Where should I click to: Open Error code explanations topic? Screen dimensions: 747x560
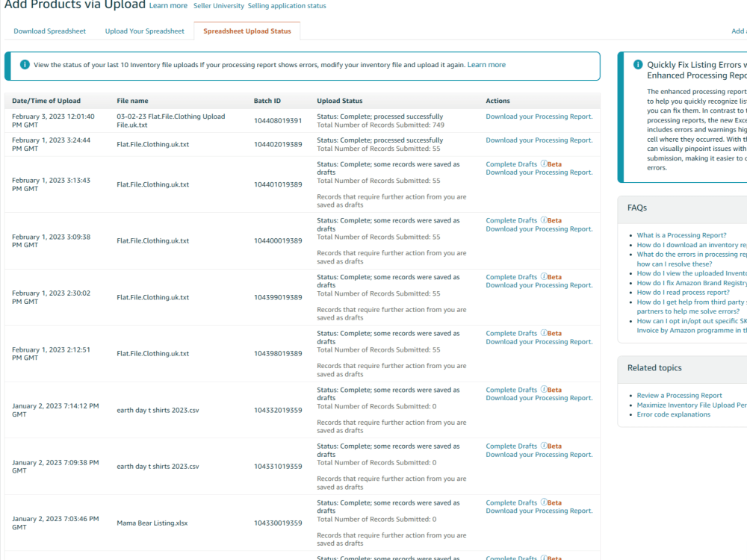tap(674, 414)
